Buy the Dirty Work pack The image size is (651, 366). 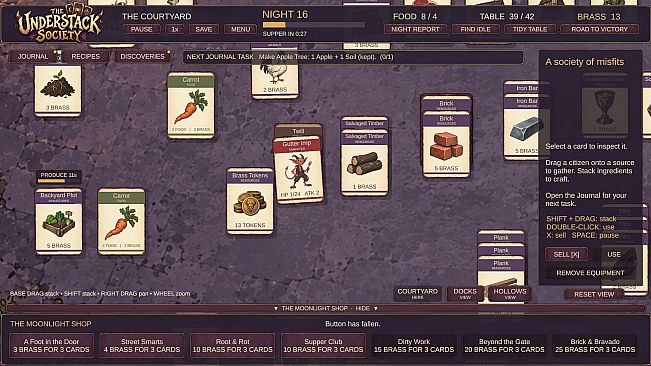click(x=414, y=346)
